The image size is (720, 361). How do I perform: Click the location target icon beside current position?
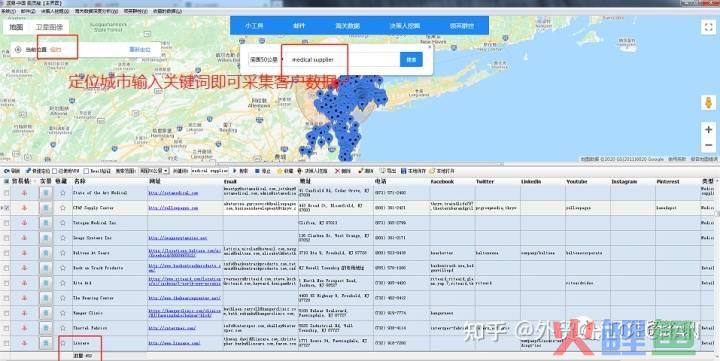(x=18, y=50)
